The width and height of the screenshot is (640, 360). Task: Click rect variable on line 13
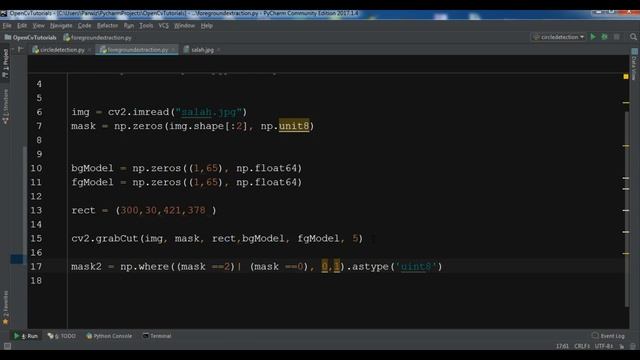point(83,210)
